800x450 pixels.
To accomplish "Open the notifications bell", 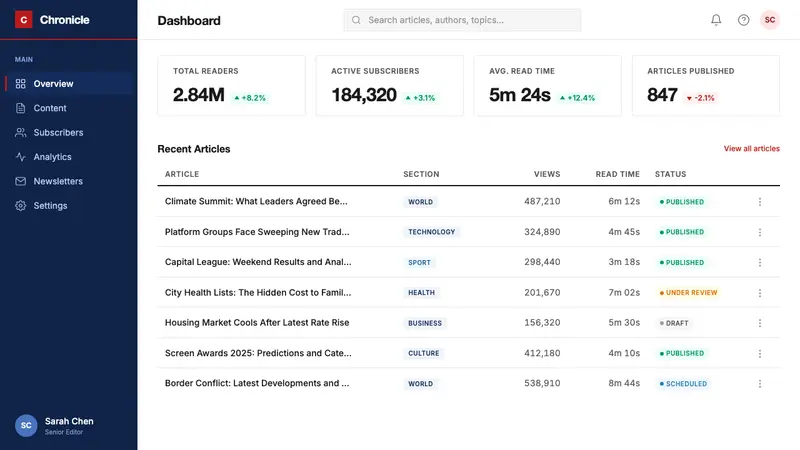I will tap(716, 20).
